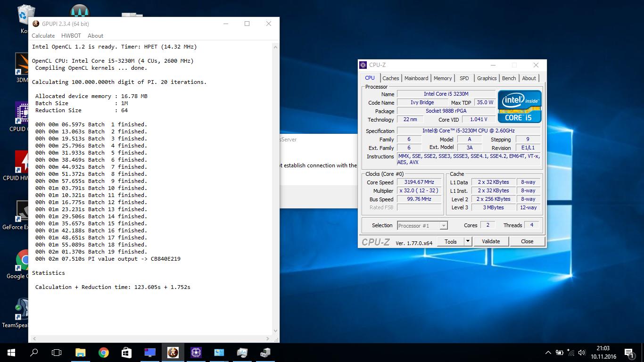
Task: Open the Control Panel taskbar item
Action: [219, 352]
